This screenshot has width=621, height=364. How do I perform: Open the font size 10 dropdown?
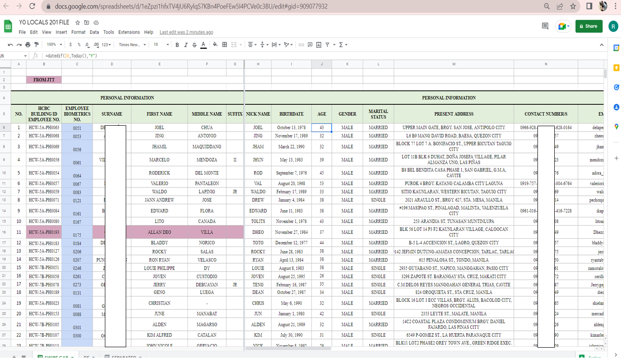point(161,45)
